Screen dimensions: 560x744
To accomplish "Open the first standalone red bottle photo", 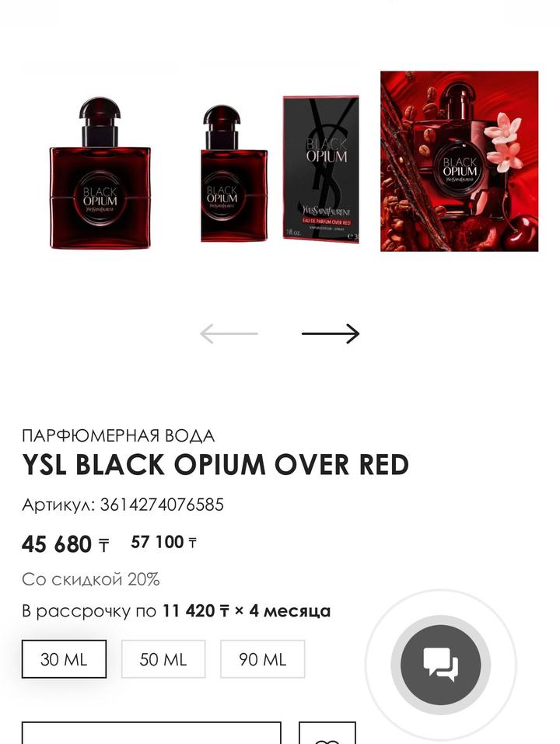I will click(x=100, y=173).
